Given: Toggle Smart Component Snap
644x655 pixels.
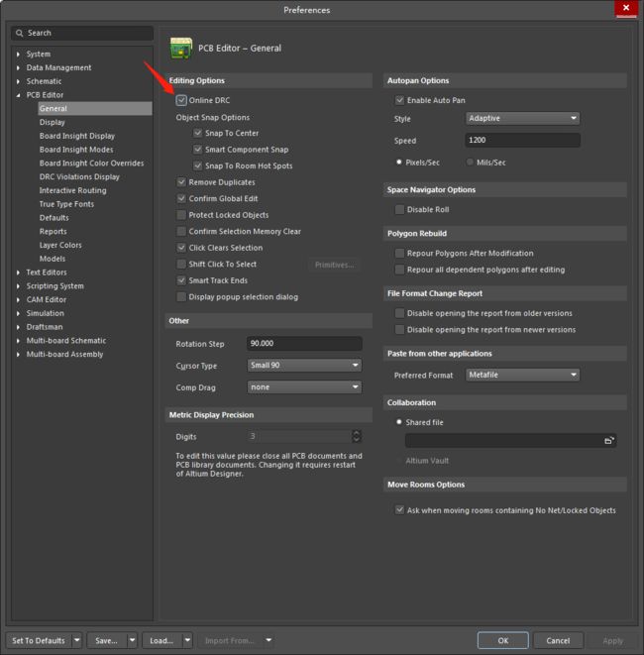Looking at the screenshot, I should tap(198, 149).
